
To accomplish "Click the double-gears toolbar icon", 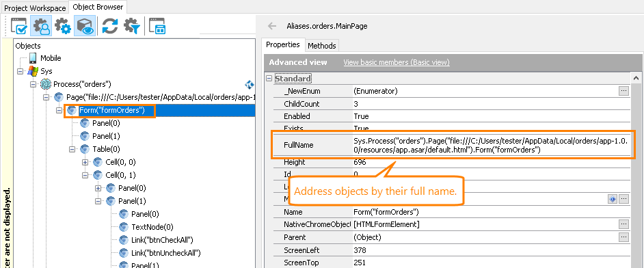I will pyautogui.click(x=63, y=26).
